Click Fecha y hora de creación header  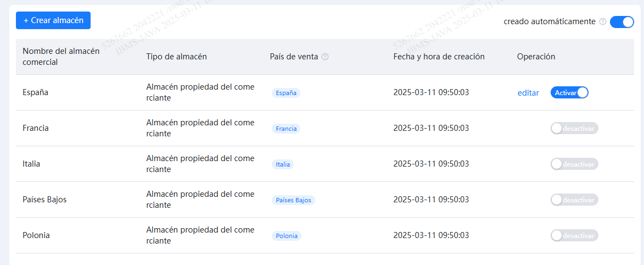439,57
